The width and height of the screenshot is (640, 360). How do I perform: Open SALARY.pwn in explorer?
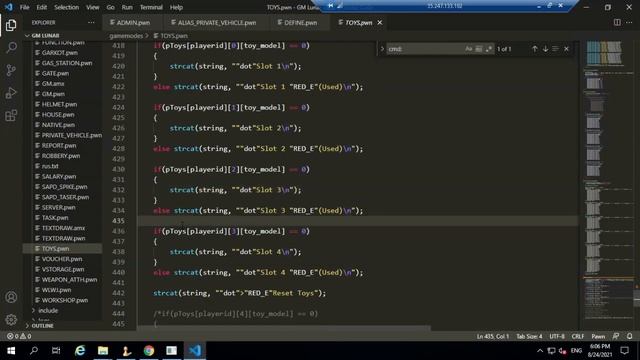coord(59,176)
